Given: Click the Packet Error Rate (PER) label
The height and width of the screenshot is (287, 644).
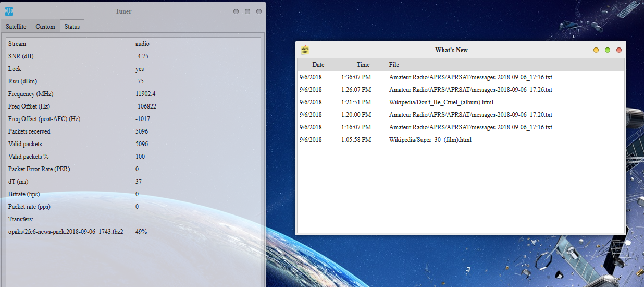Looking at the screenshot, I should (39, 169).
